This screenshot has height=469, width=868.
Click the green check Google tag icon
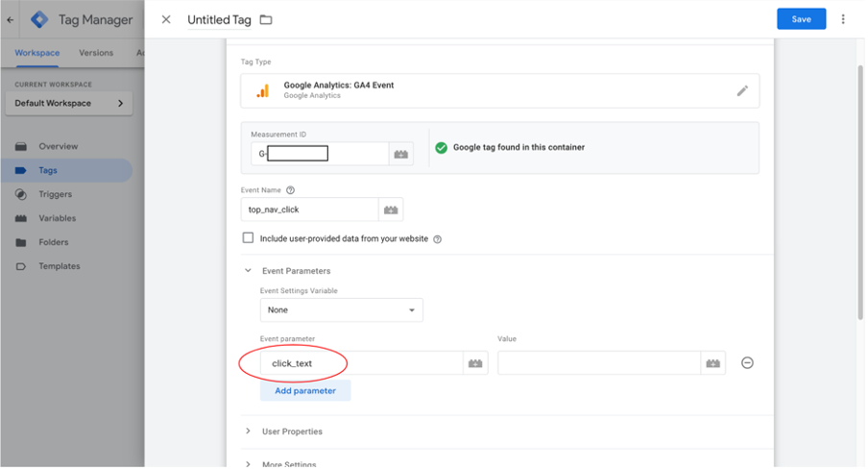[x=441, y=147]
